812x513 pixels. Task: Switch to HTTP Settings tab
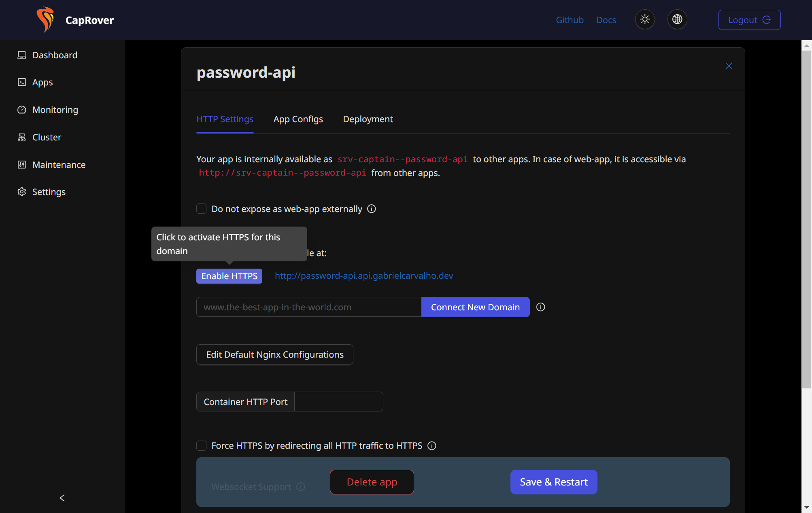(x=225, y=119)
